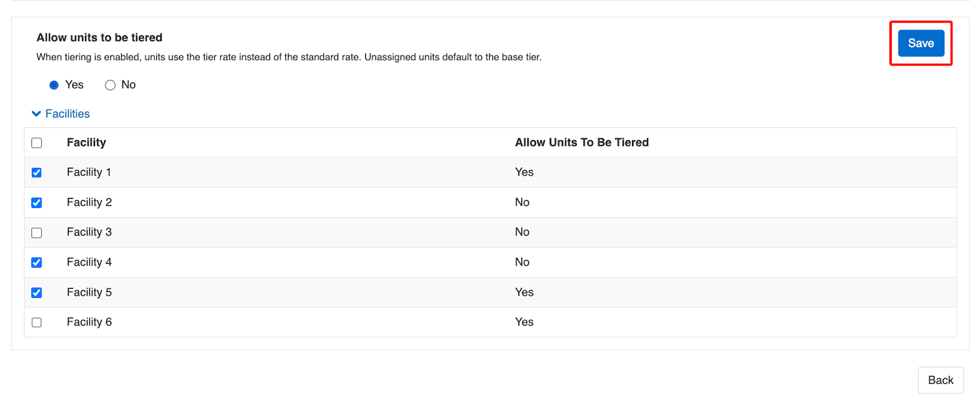Click the Facilities expander label

(67, 114)
